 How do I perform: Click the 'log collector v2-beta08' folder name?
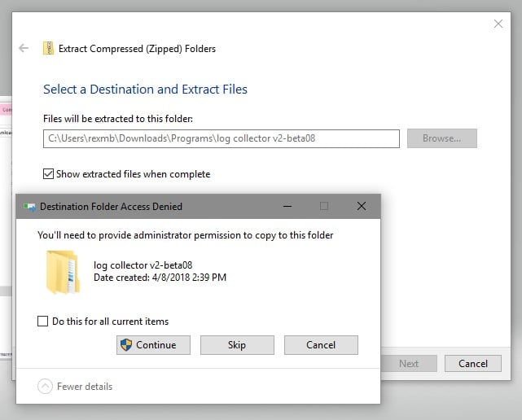pos(143,265)
